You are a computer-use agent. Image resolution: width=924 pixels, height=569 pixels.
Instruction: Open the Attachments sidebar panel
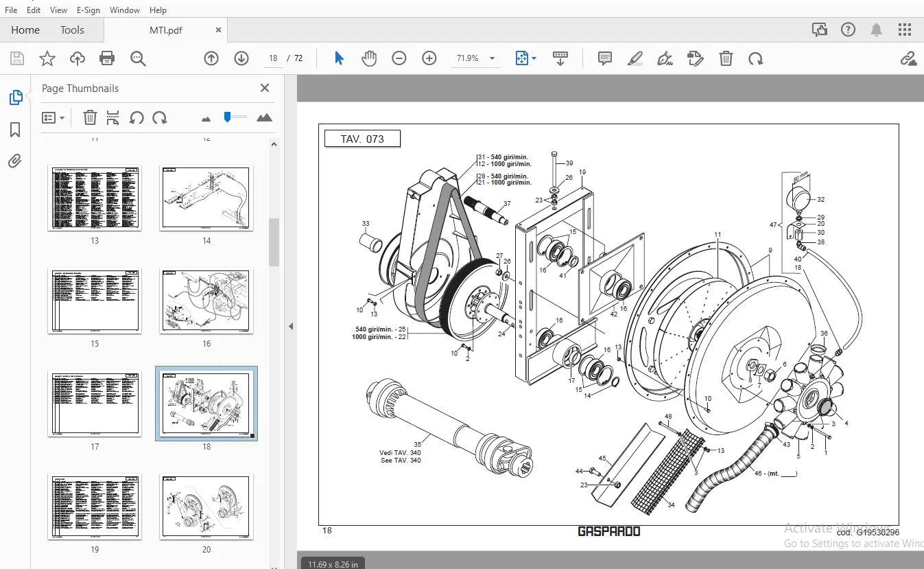pyautogui.click(x=15, y=161)
